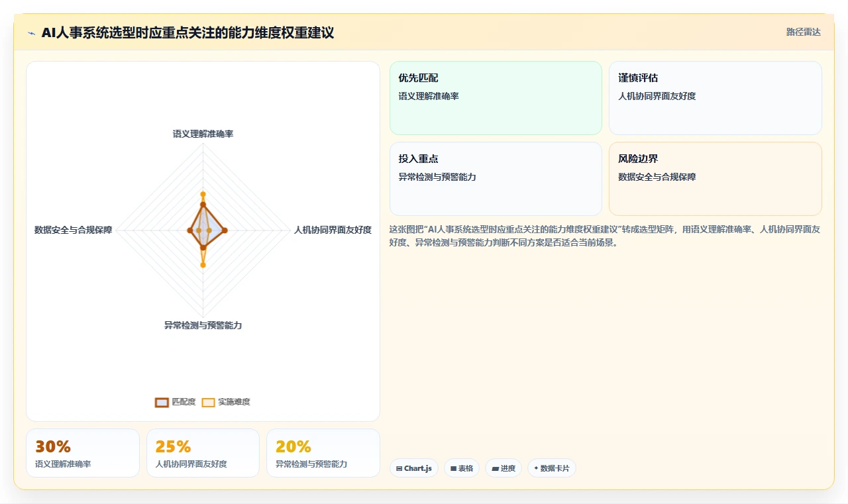
Task: Click the description paragraph starting 这张图把
Action: 605,236
